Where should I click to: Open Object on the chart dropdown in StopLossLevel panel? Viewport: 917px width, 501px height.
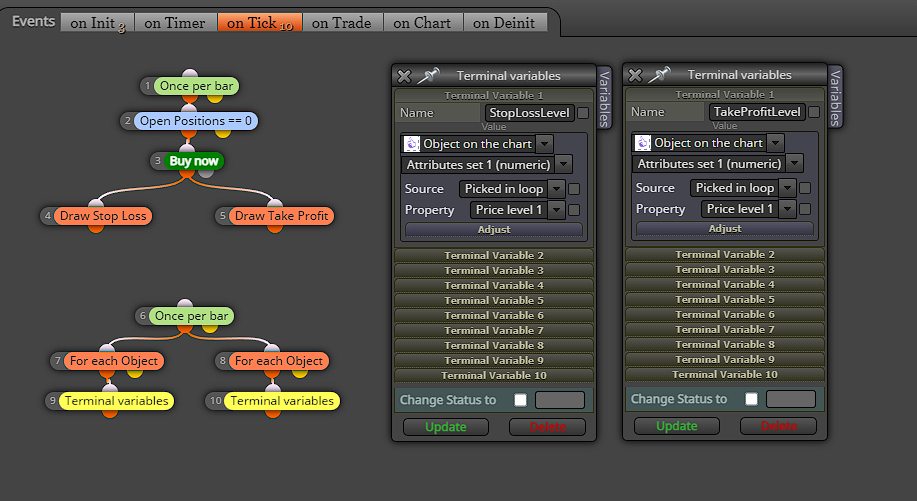coord(544,144)
